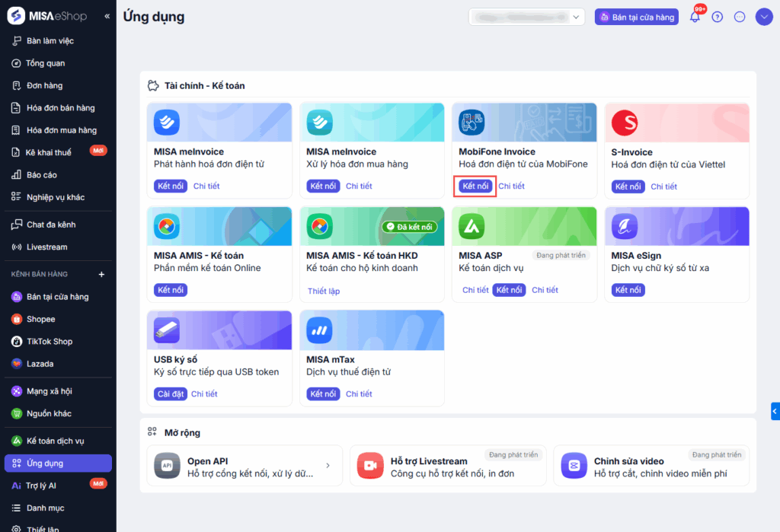Image resolution: width=780 pixels, height=532 pixels.
Task: Click the MISA eShop logo icon
Action: (x=16, y=16)
